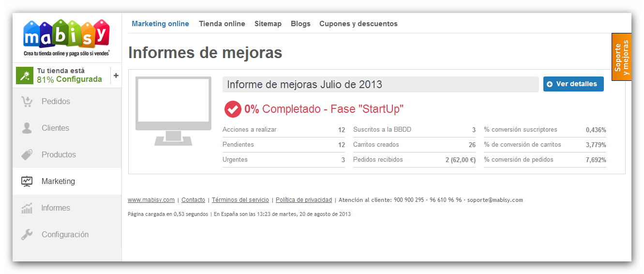
Task: Open the Pedidos sidebar section
Action: (x=67, y=101)
